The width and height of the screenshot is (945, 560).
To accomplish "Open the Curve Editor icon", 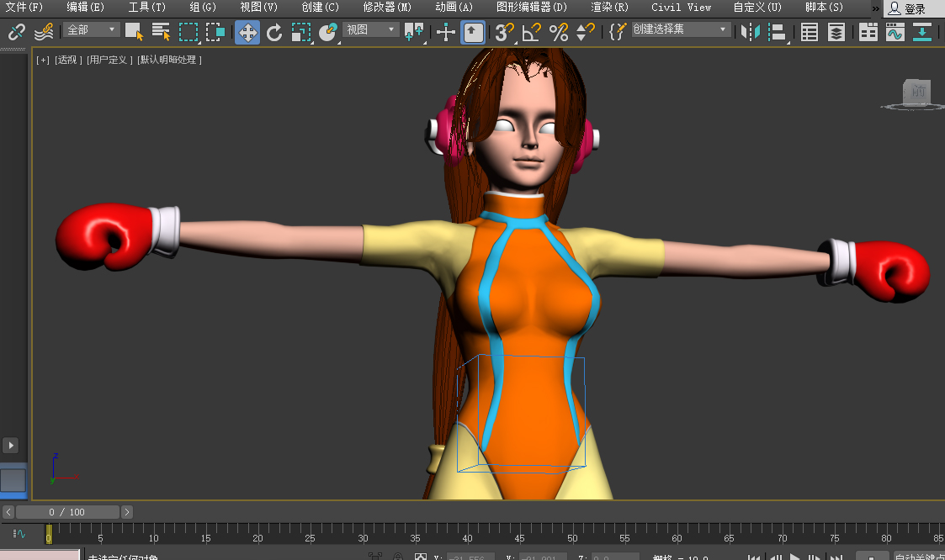I will 895,33.
